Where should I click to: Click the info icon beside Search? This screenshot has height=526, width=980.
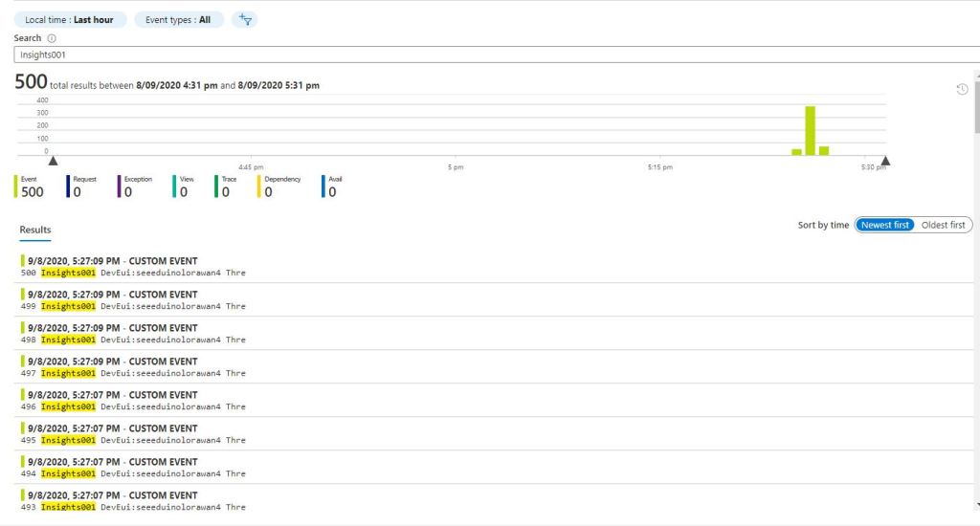click(52, 38)
